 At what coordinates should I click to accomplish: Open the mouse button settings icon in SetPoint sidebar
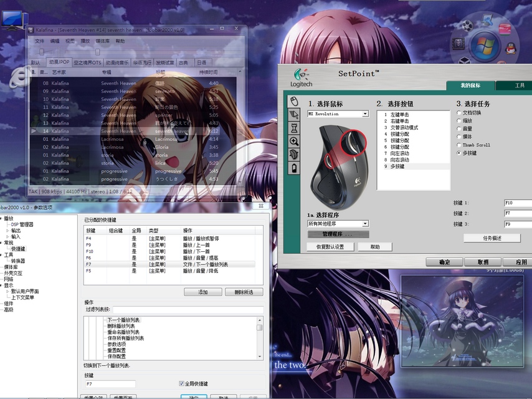[x=294, y=101]
